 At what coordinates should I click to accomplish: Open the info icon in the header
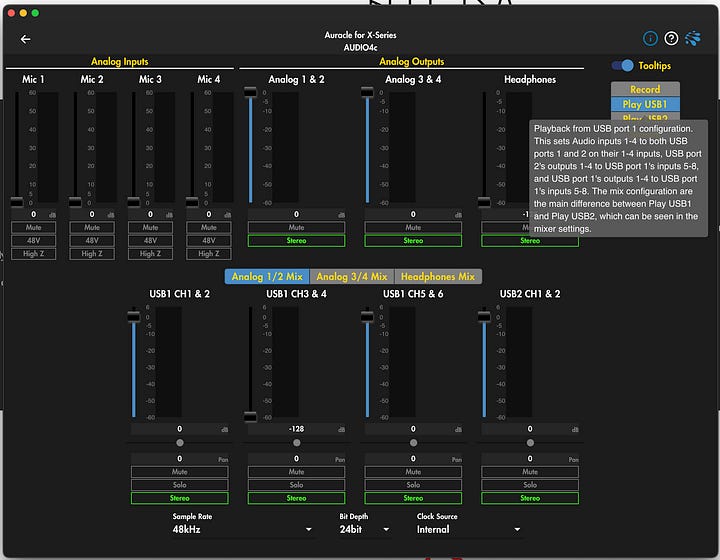pos(650,39)
